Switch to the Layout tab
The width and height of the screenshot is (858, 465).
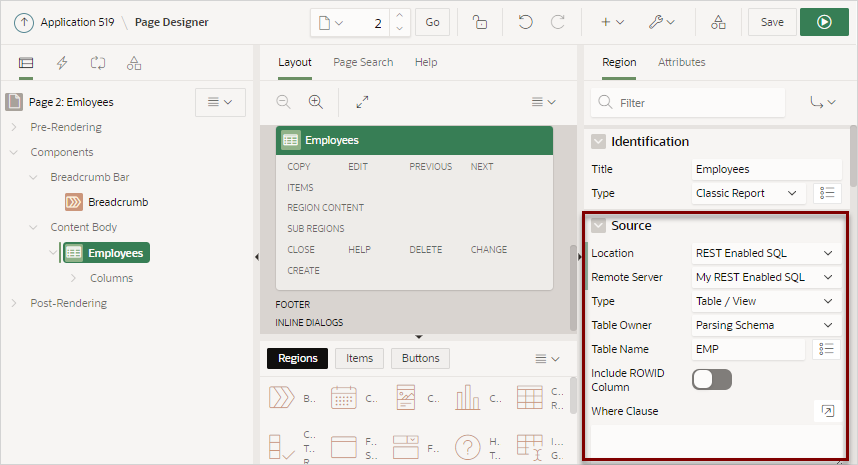(x=294, y=62)
